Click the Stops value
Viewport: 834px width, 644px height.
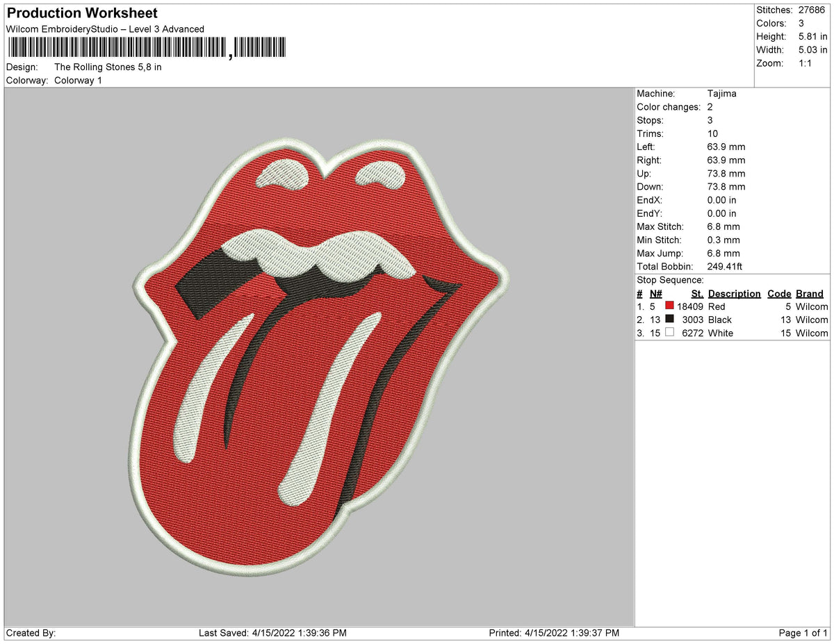pyautogui.click(x=710, y=120)
